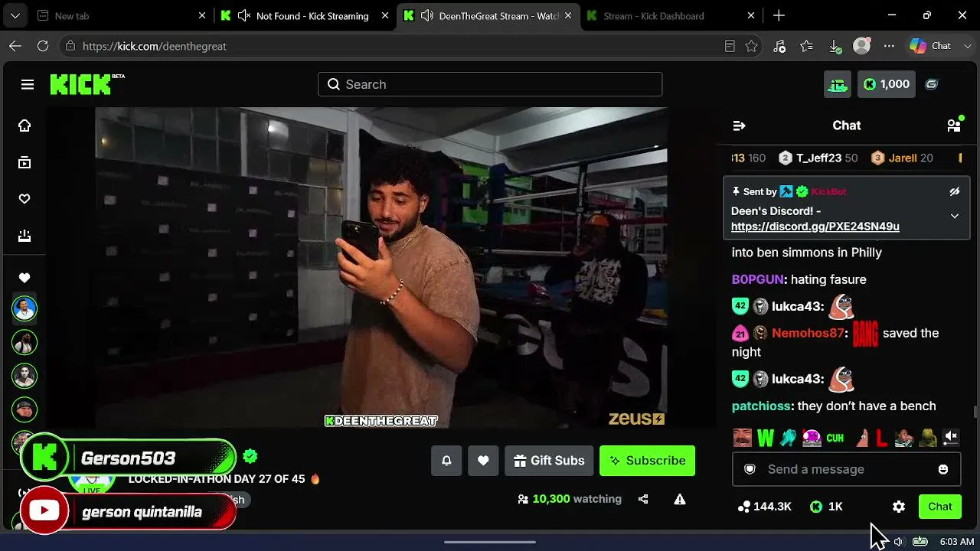Expand the Copilot Chat dropdown arrow
This screenshot has width=980, height=551.
pyautogui.click(x=968, y=46)
